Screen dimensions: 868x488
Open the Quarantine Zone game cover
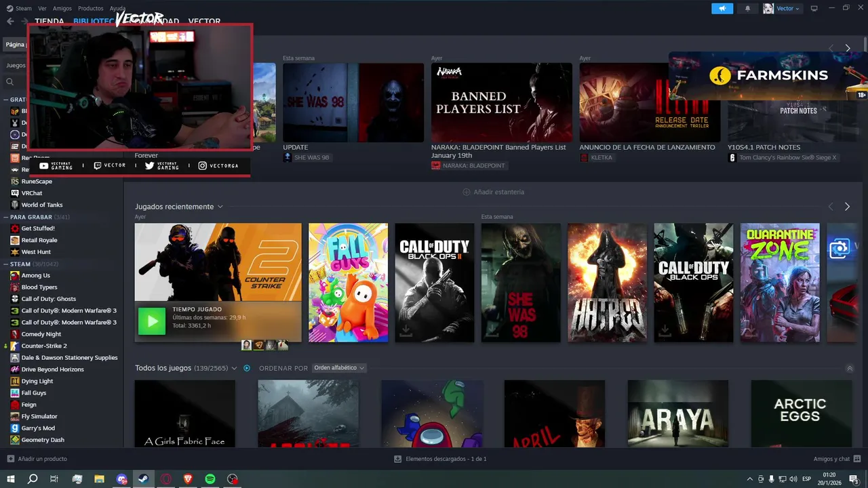[780, 283]
